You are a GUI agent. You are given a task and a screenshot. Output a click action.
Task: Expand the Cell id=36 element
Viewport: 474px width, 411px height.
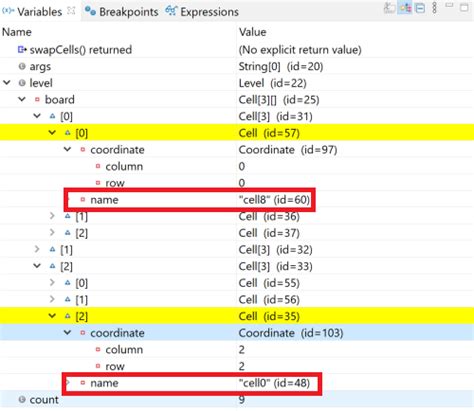(x=52, y=216)
